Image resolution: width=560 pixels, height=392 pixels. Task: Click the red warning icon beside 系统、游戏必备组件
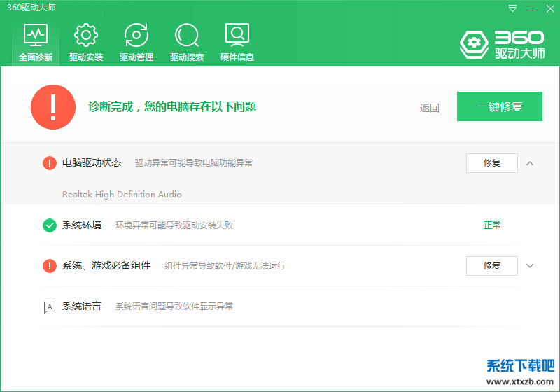coord(50,266)
